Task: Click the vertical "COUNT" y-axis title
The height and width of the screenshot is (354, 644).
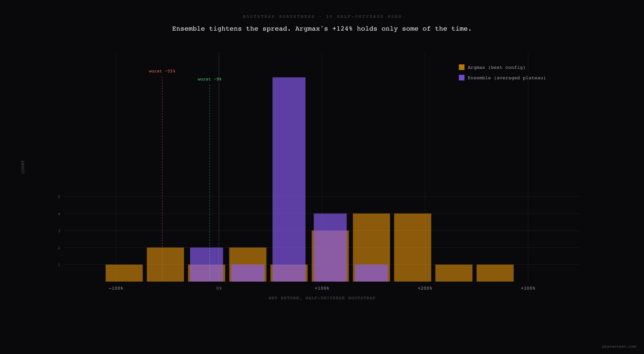Action: point(23,167)
